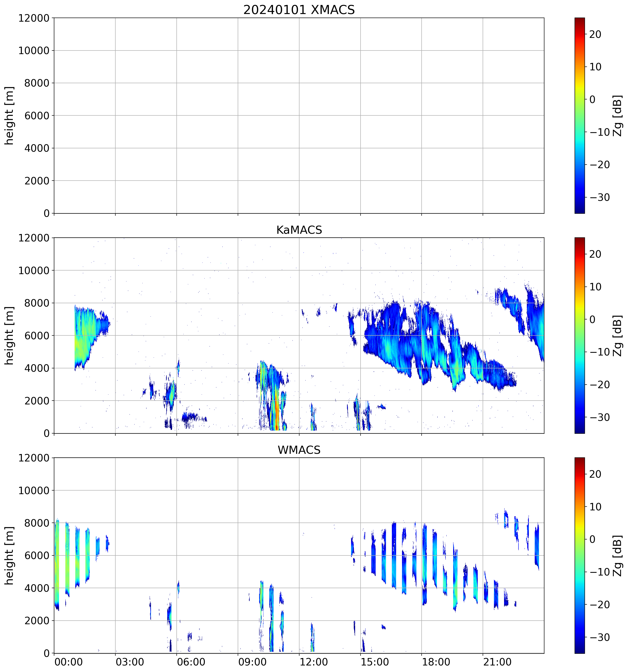628x672 pixels.
Task: Click the 12000 tick label on XMACS plot
Action: pyautogui.click(x=34, y=18)
